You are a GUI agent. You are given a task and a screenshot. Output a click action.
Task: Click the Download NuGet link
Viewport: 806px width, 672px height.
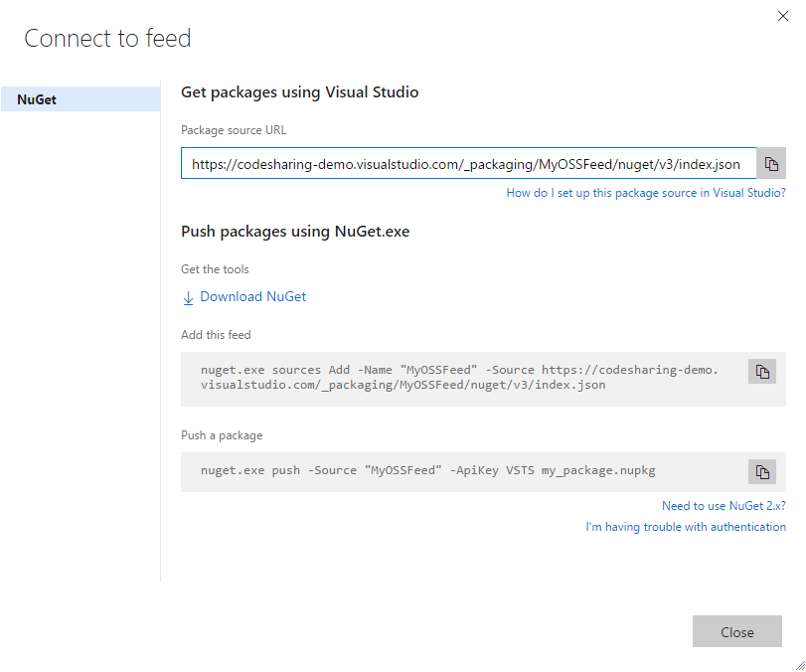click(252, 296)
